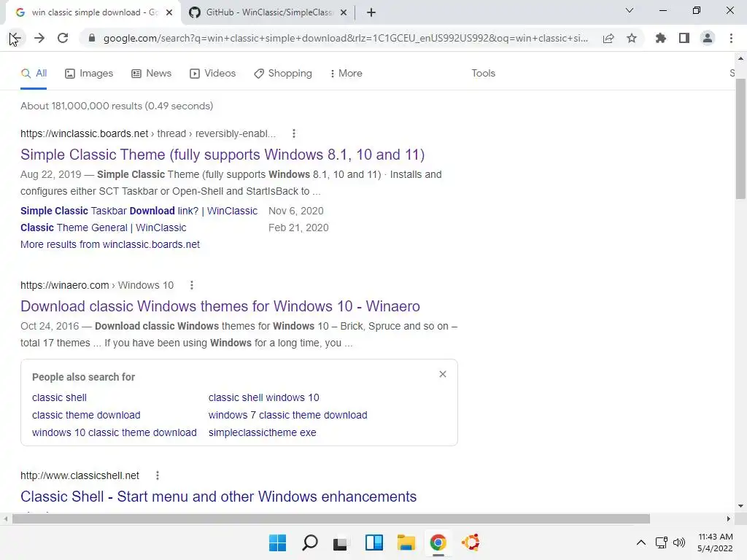Screen dimensions: 747x560
Task: Open Simple Classic Theme result link
Action: [x=222, y=155]
